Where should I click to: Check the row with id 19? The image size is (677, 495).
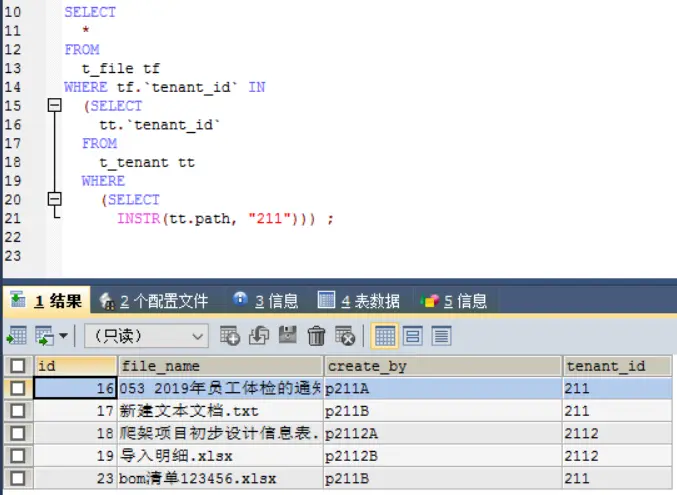click(18, 456)
